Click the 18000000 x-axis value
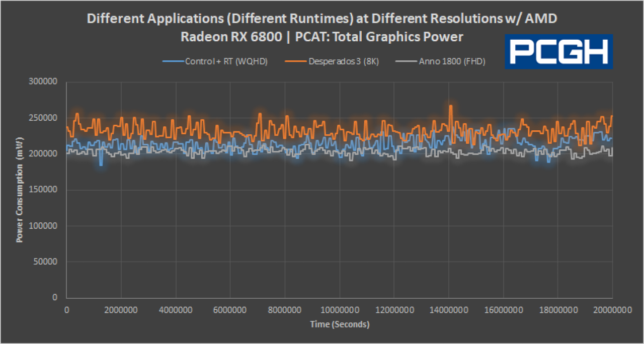 [557, 311]
